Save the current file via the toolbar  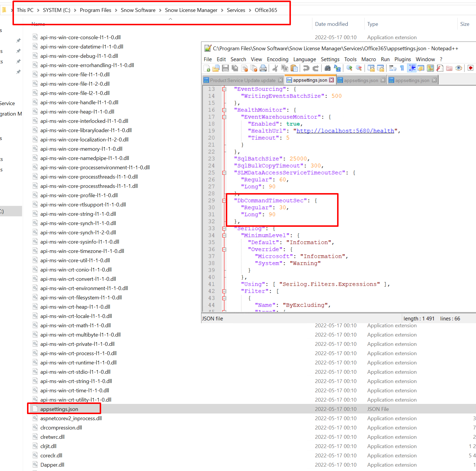pos(225,68)
